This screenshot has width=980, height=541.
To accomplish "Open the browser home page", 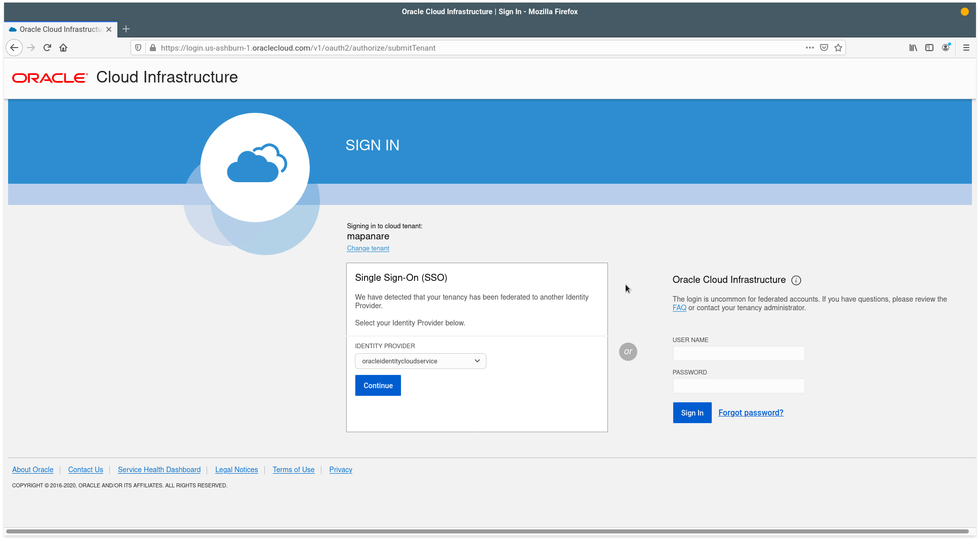I will (x=63, y=48).
